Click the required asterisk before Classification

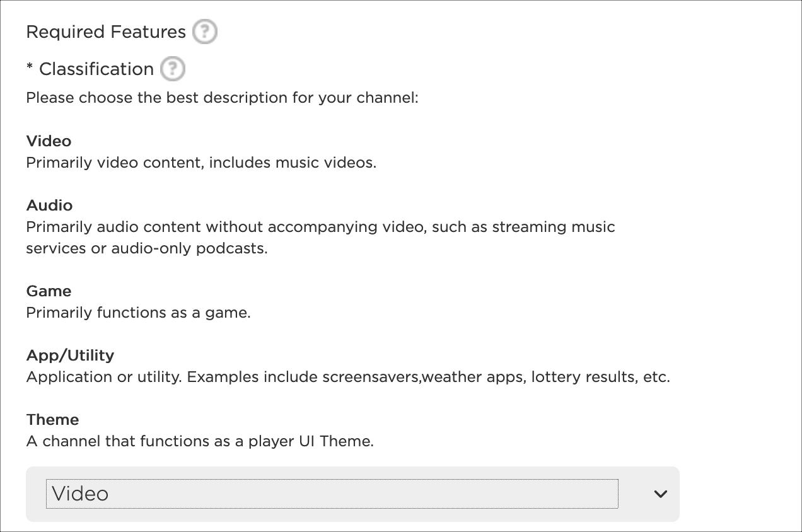[x=30, y=69]
